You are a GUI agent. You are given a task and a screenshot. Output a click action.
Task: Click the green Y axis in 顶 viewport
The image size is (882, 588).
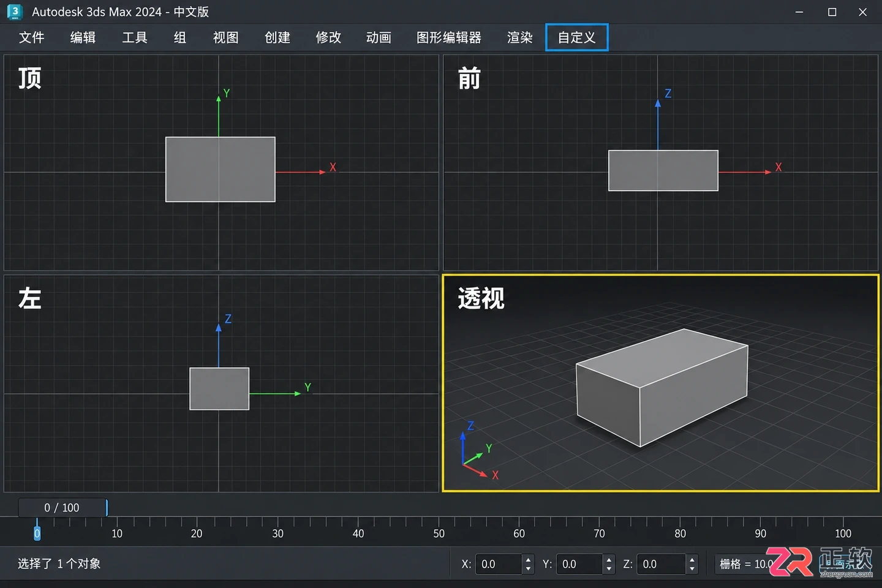[x=219, y=116]
